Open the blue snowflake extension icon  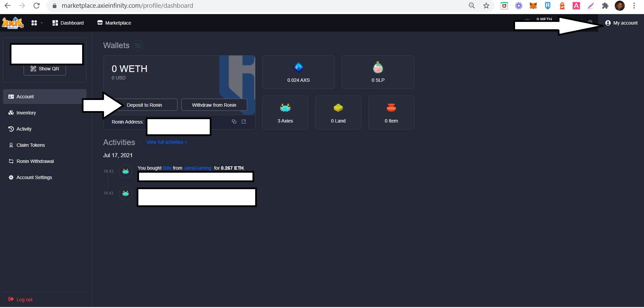(x=519, y=6)
